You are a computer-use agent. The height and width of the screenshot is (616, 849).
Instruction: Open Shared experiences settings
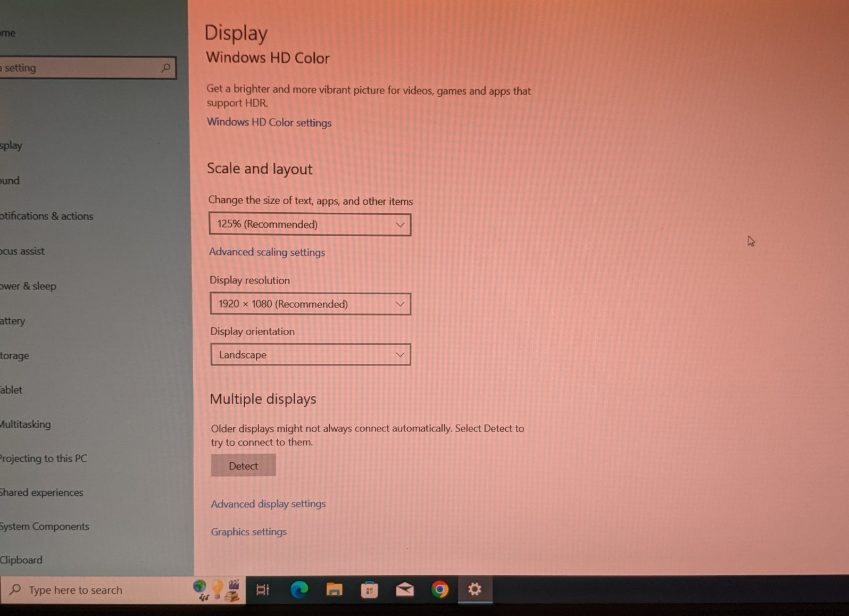click(41, 493)
